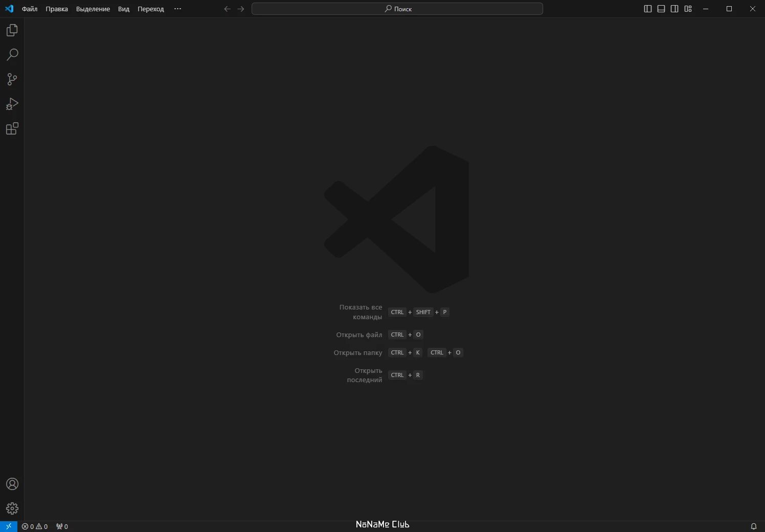Click the forwarded ports indicator showing 0

pos(62,526)
